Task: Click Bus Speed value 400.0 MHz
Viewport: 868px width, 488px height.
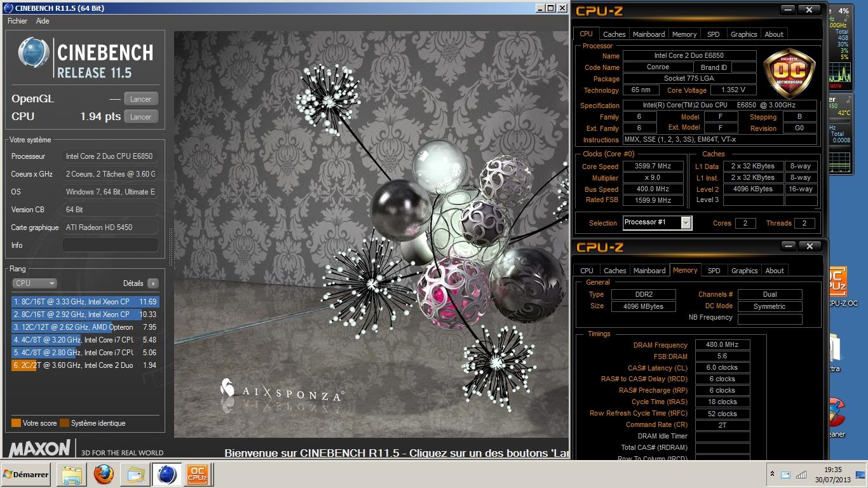Action: 653,189
